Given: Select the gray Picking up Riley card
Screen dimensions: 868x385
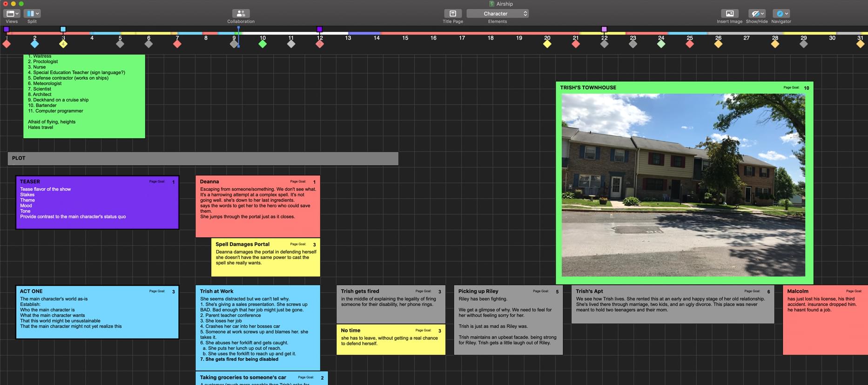Looking at the screenshot, I should (x=508, y=320).
